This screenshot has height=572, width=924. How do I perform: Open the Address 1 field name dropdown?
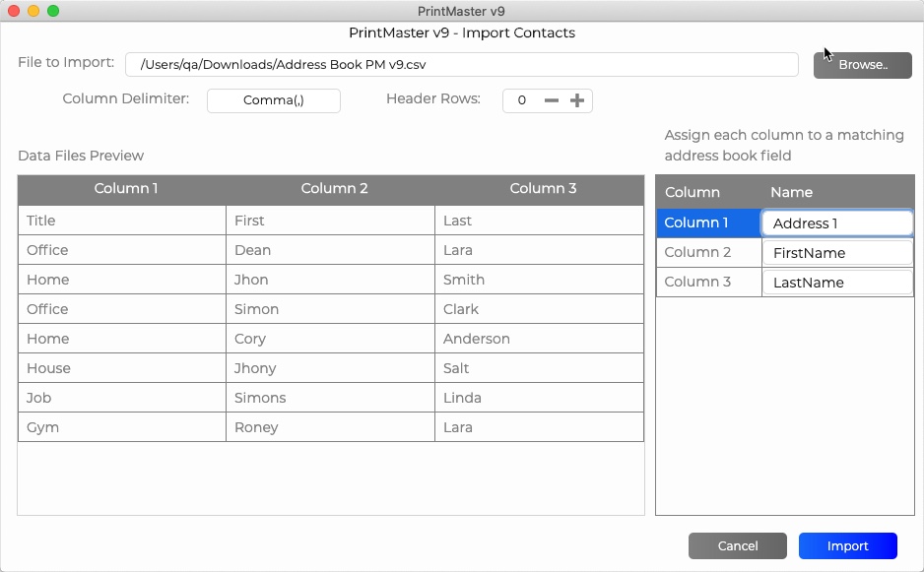pyautogui.click(x=836, y=223)
